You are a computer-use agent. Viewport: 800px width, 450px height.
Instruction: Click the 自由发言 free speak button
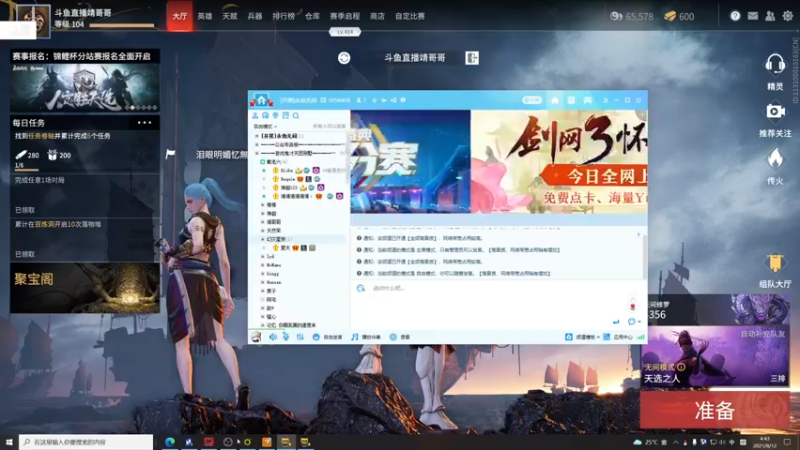[x=328, y=337]
